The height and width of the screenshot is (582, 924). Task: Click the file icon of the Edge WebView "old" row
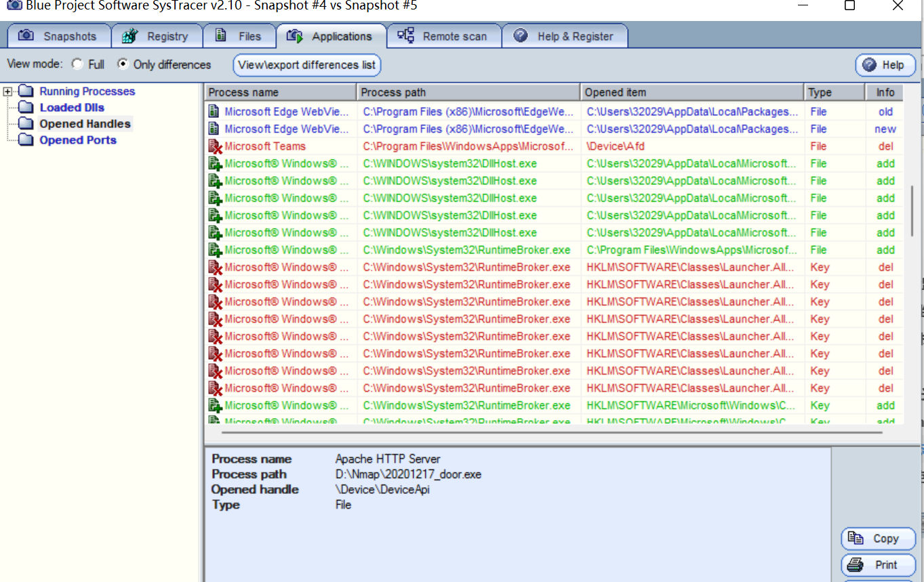click(x=214, y=112)
